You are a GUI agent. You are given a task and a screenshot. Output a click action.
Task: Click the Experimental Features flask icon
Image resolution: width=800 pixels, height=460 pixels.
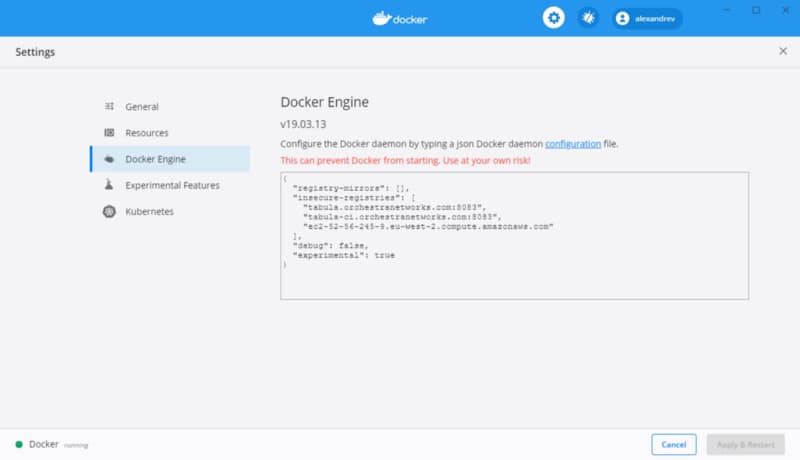click(109, 185)
